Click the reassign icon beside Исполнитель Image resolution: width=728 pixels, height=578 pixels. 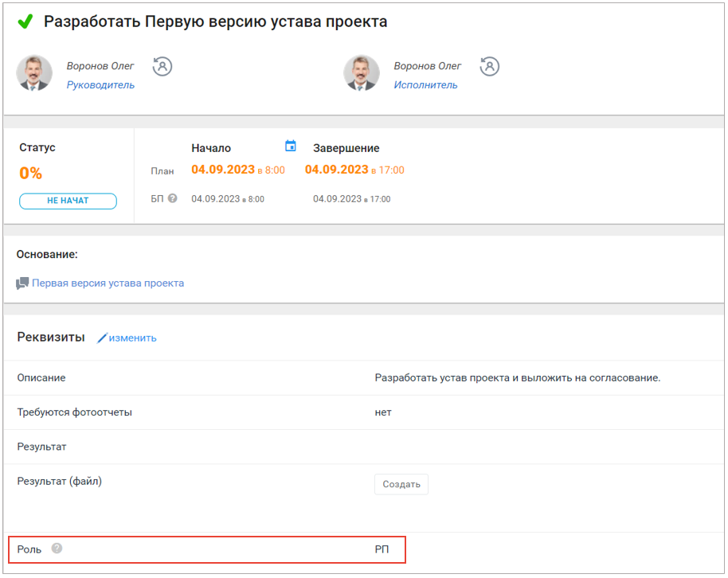490,66
